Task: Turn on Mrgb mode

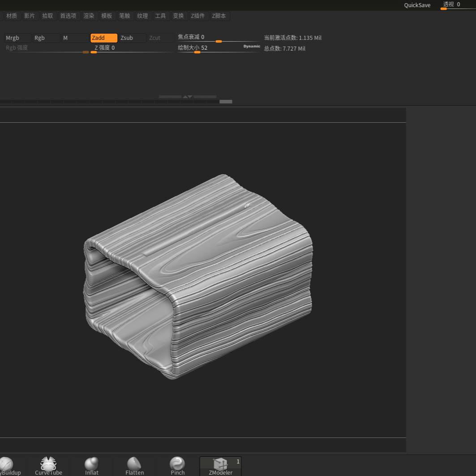Action: [18, 38]
